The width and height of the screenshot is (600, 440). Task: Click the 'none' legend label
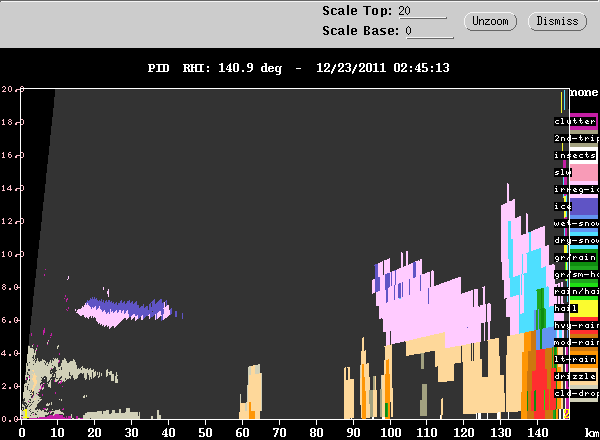pyautogui.click(x=584, y=93)
